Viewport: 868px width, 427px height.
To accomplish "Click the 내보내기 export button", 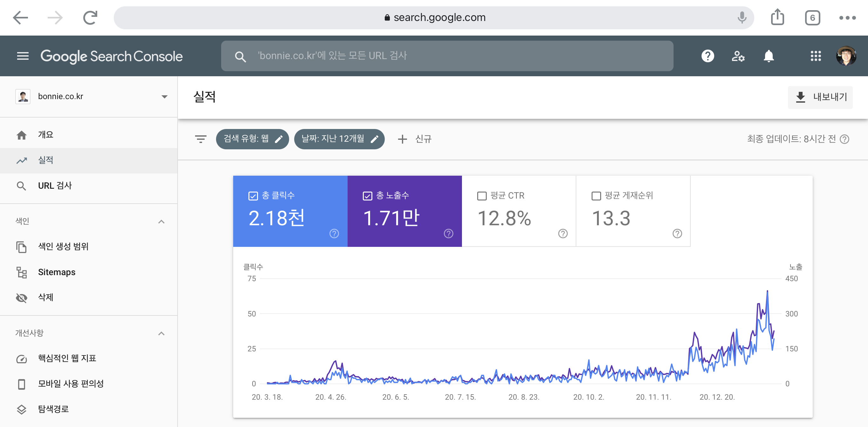I will point(820,97).
